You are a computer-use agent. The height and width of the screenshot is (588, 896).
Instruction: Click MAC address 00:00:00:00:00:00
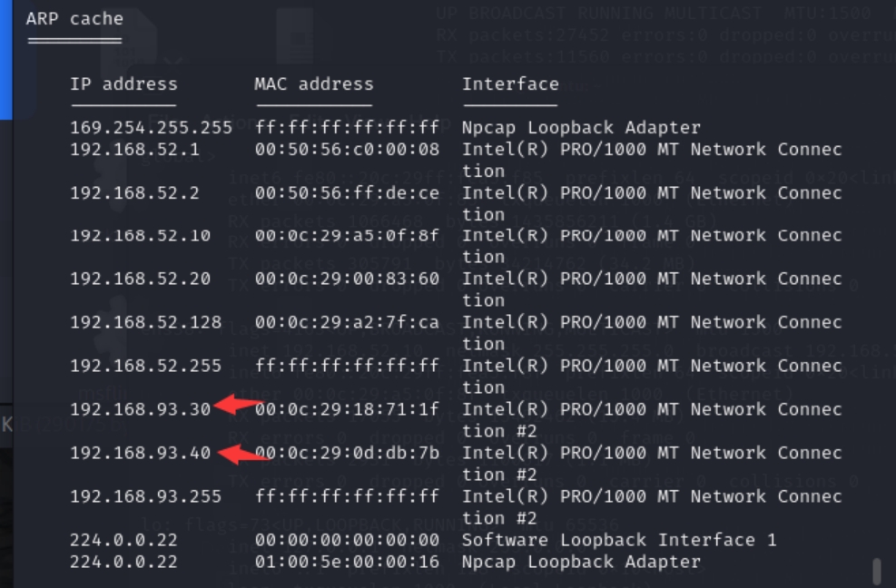tap(347, 540)
